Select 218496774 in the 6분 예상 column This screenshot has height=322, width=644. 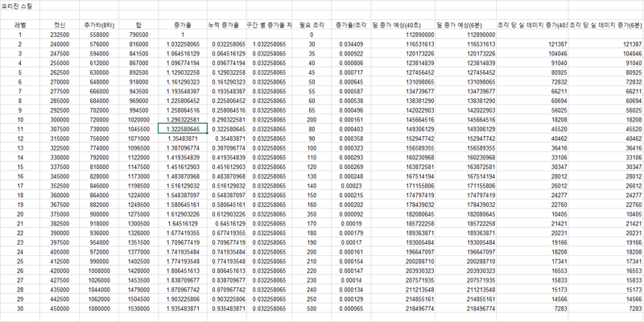click(x=466, y=308)
